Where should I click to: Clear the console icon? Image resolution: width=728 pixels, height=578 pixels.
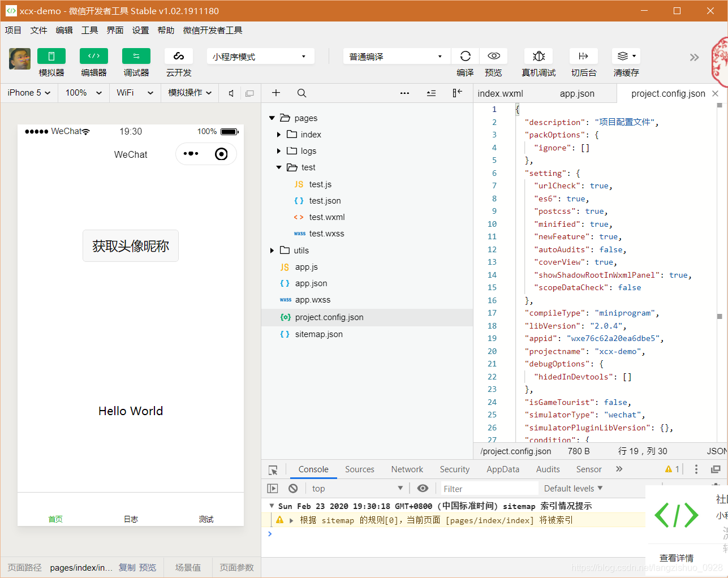(x=293, y=489)
